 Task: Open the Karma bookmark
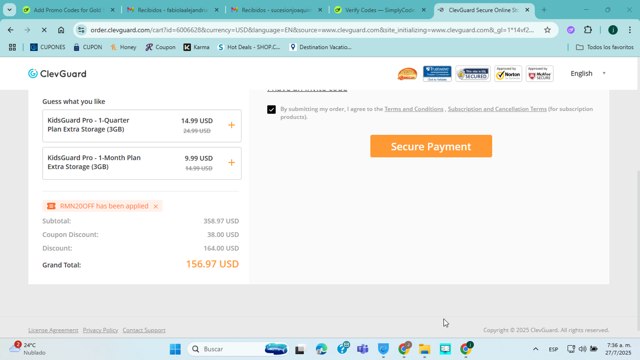tap(196, 47)
